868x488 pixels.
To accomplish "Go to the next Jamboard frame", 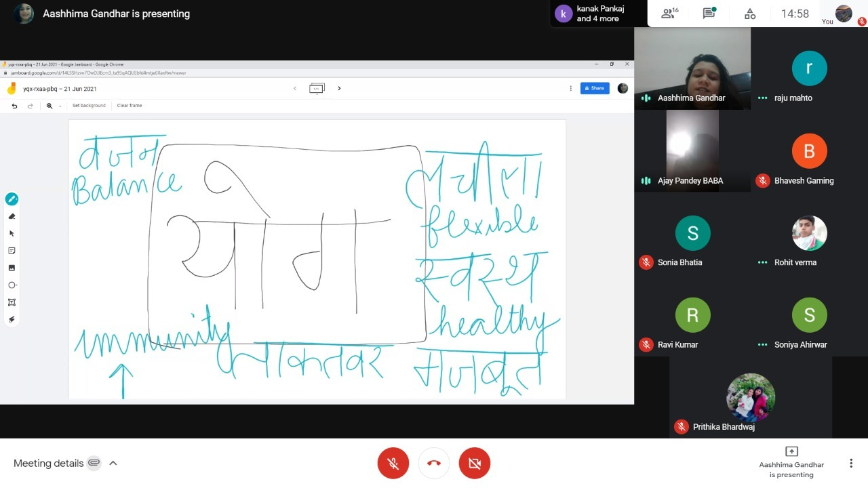I will click(x=339, y=88).
